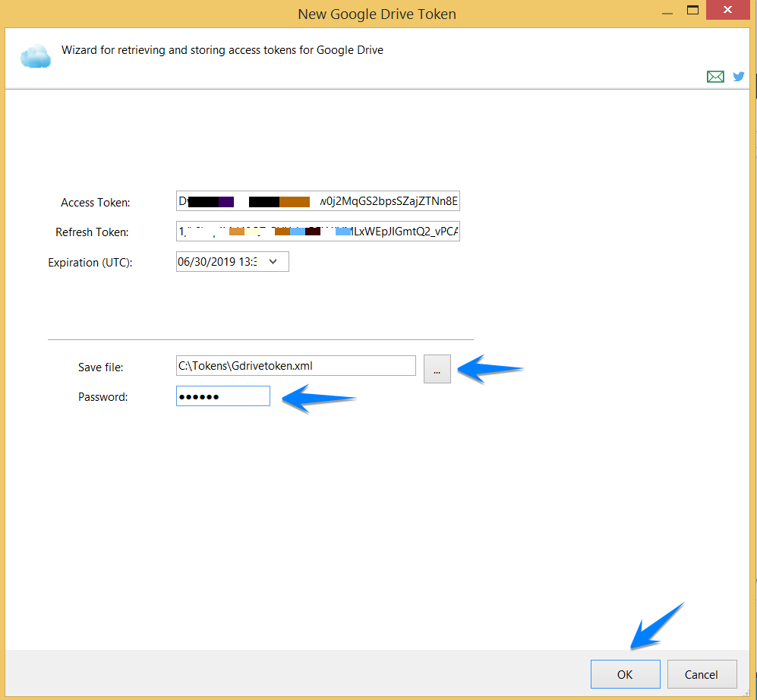The width and height of the screenshot is (757, 700).
Task: Focus the Refresh Token field
Action: [x=317, y=232]
